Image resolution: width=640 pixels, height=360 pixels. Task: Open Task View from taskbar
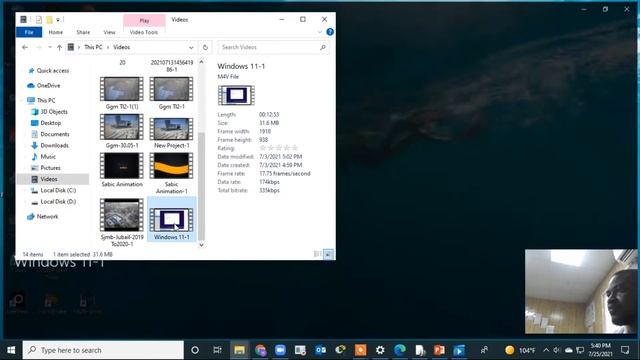217,350
